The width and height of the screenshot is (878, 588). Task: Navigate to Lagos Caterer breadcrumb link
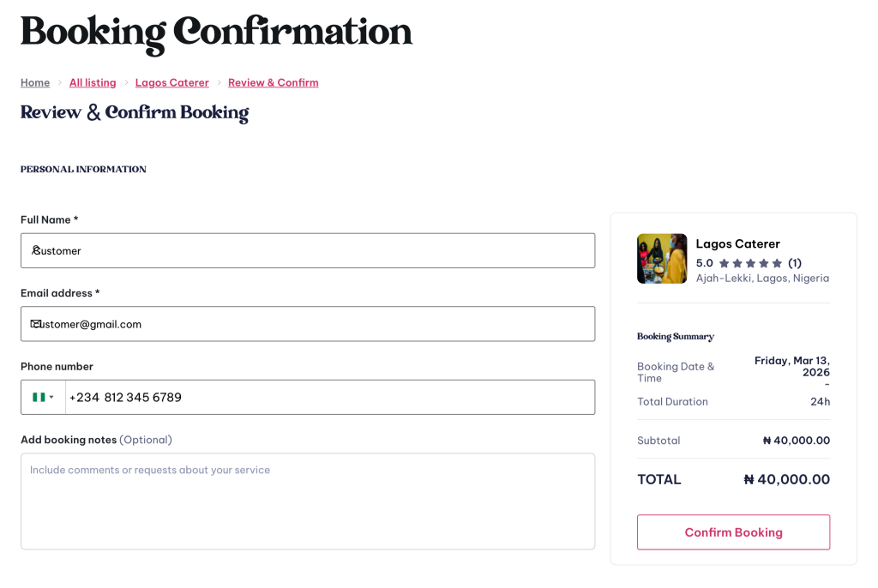(172, 83)
